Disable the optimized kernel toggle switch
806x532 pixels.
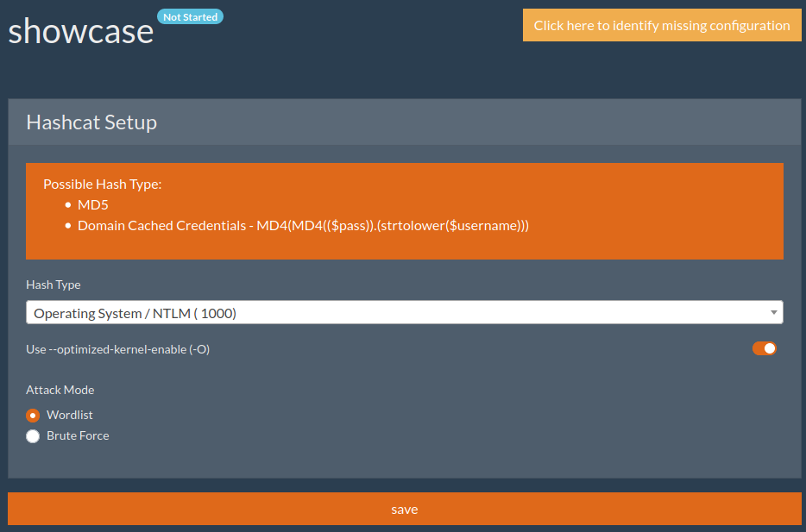[765, 348]
